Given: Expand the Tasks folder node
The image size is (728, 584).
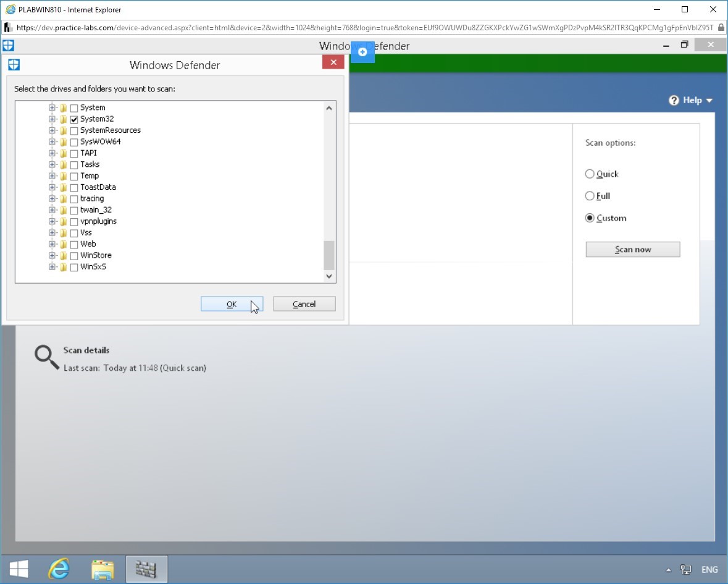Looking at the screenshot, I should click(x=52, y=164).
